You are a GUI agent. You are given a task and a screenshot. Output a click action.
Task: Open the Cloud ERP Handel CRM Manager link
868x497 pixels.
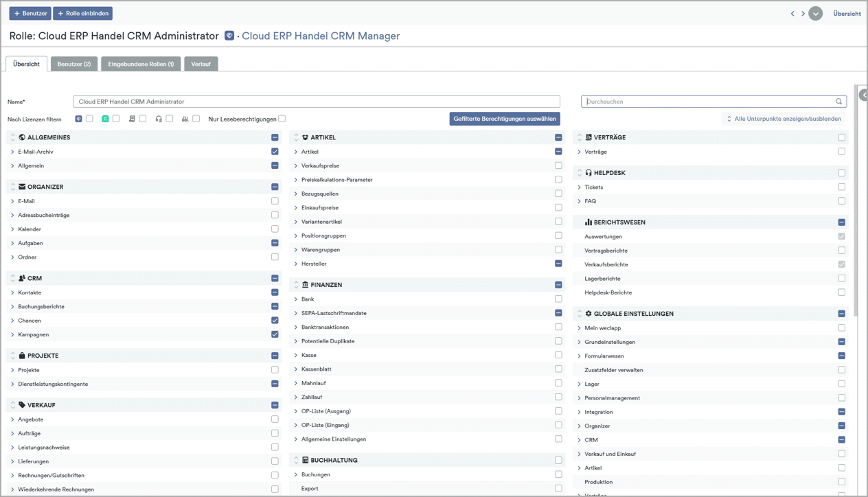(320, 36)
